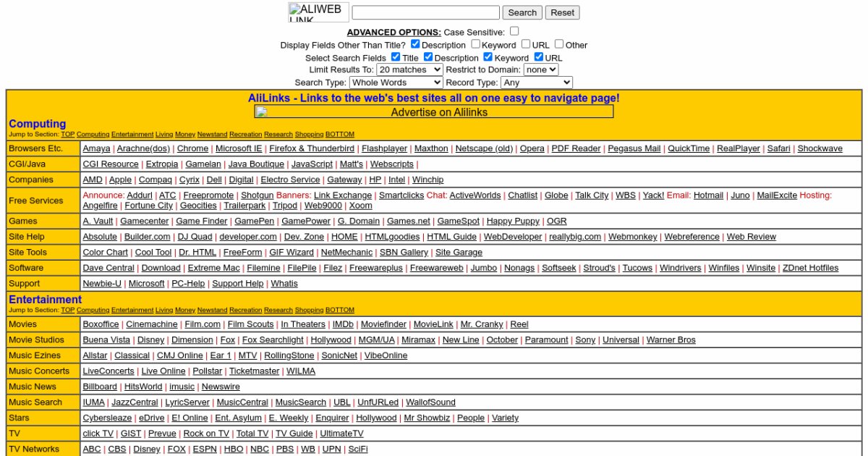Jump to Shopping section under Computing
The width and height of the screenshot is (868, 456).
(x=309, y=135)
